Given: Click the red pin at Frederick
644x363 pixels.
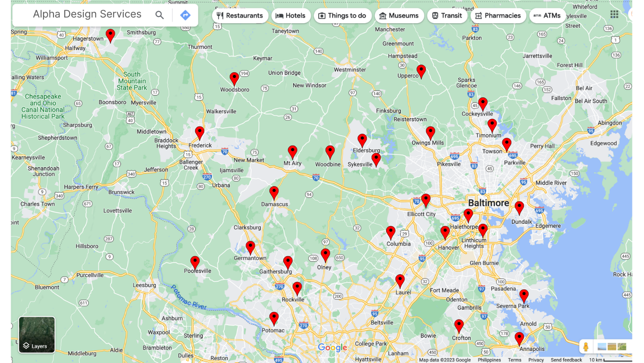Looking at the screenshot, I should click(199, 132).
